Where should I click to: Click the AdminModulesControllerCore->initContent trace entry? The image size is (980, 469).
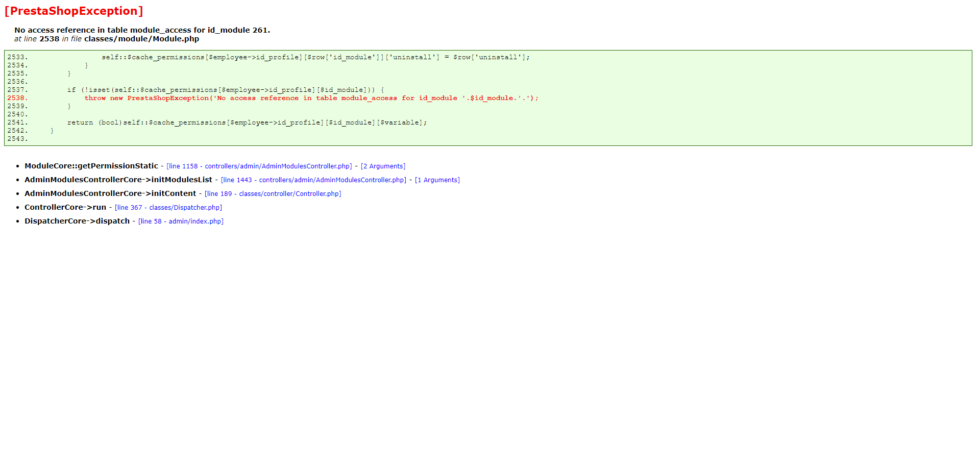110,193
